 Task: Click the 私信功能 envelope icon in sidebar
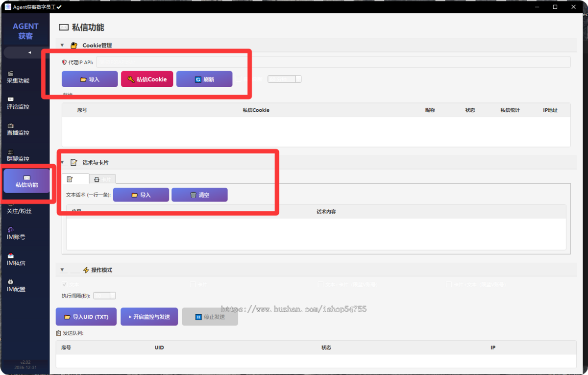[26, 178]
